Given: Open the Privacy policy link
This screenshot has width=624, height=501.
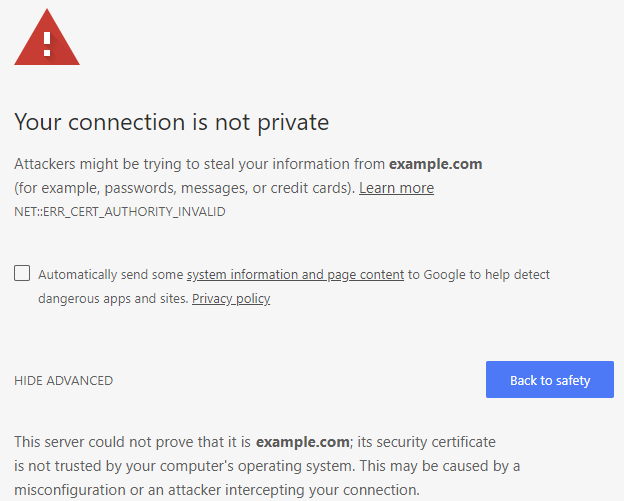Looking at the screenshot, I should [x=231, y=298].
